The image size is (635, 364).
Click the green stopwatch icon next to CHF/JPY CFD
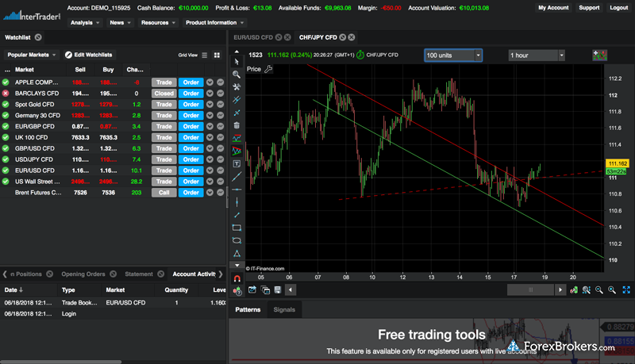(360, 55)
